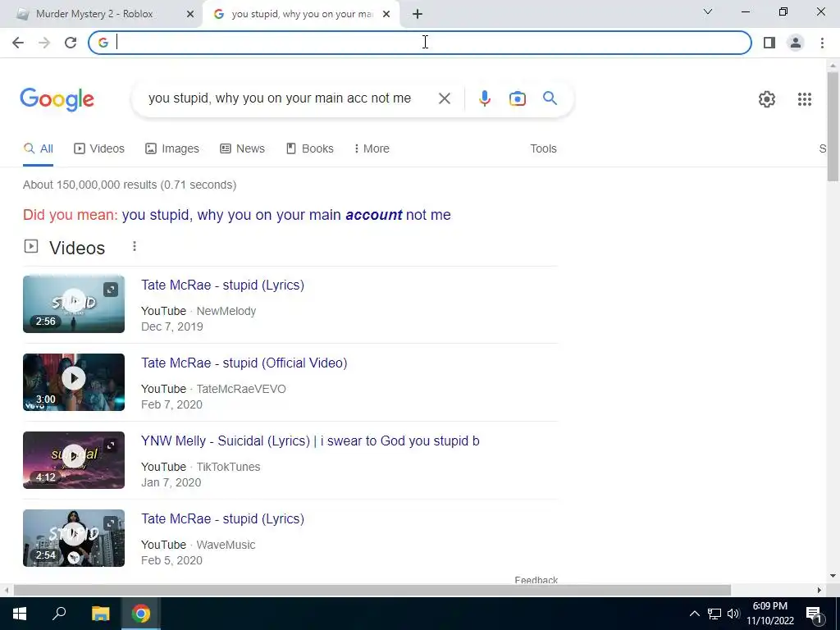Search by image with camera icon
The image size is (840, 630).
[x=517, y=98]
